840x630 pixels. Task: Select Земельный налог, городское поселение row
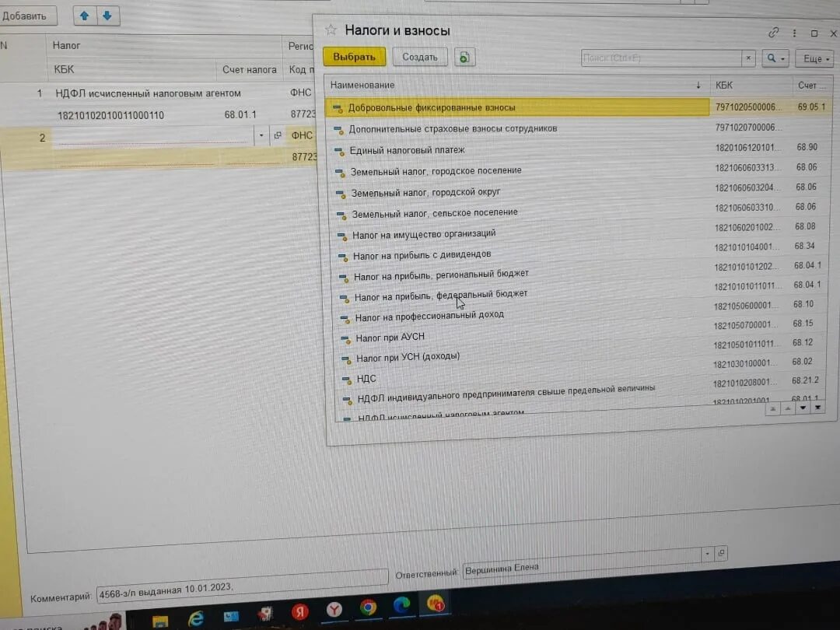[x=579, y=170]
